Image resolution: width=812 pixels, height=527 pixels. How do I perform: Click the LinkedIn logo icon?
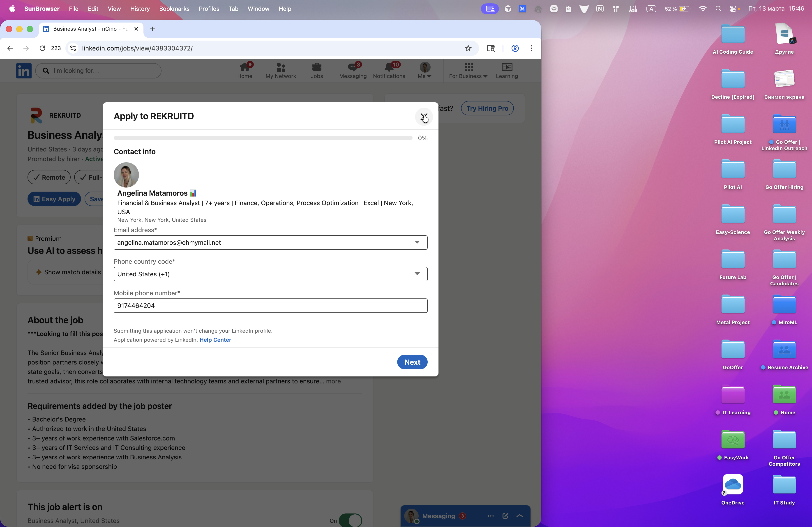(x=23, y=71)
